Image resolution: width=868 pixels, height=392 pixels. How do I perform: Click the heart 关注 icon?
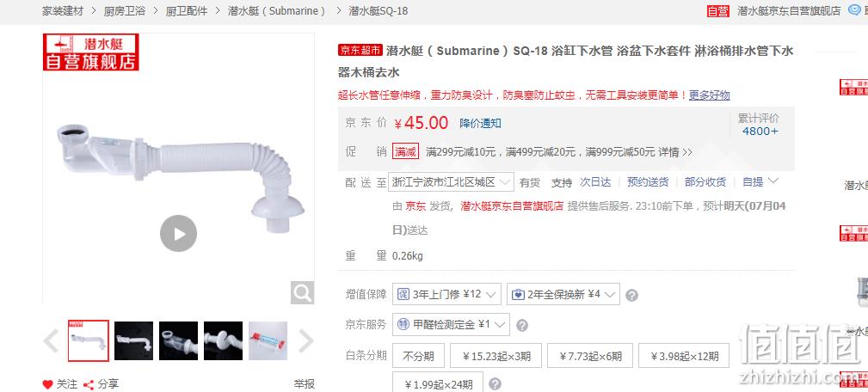click(x=48, y=384)
